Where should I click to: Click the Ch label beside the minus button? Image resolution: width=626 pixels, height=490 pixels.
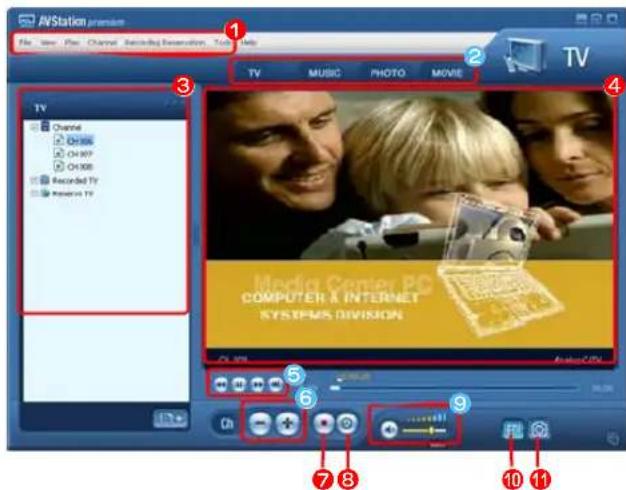pos(227,424)
